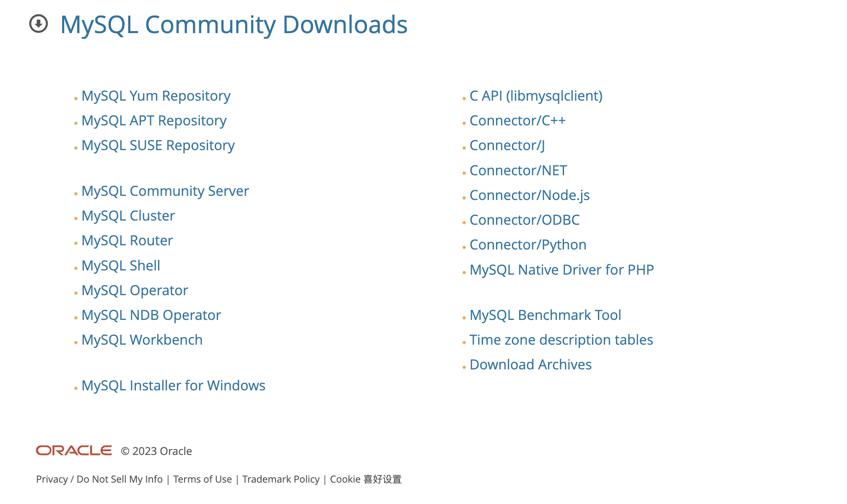The image size is (847, 504).
Task: Select MySQL Installer for Windows
Action: click(174, 385)
